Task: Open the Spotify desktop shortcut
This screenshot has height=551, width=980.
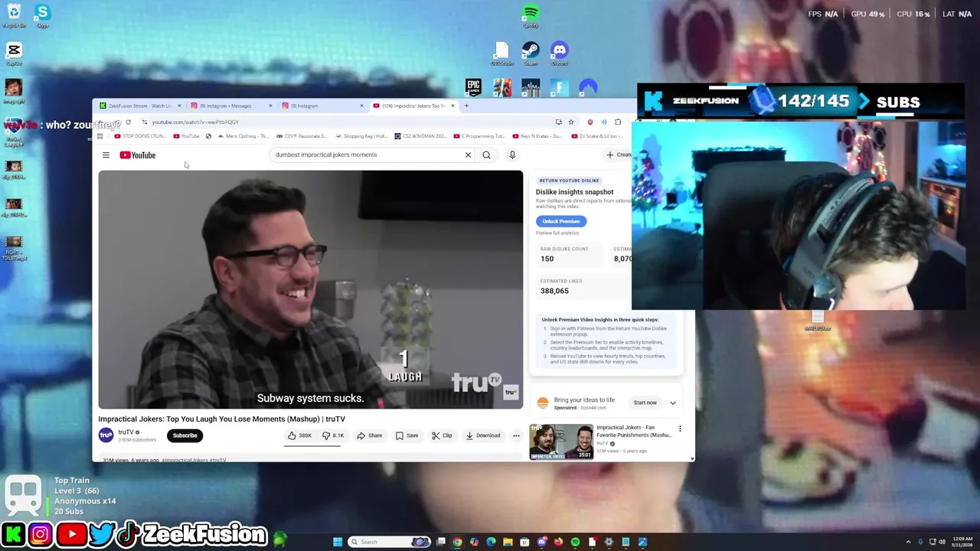Action: click(531, 16)
